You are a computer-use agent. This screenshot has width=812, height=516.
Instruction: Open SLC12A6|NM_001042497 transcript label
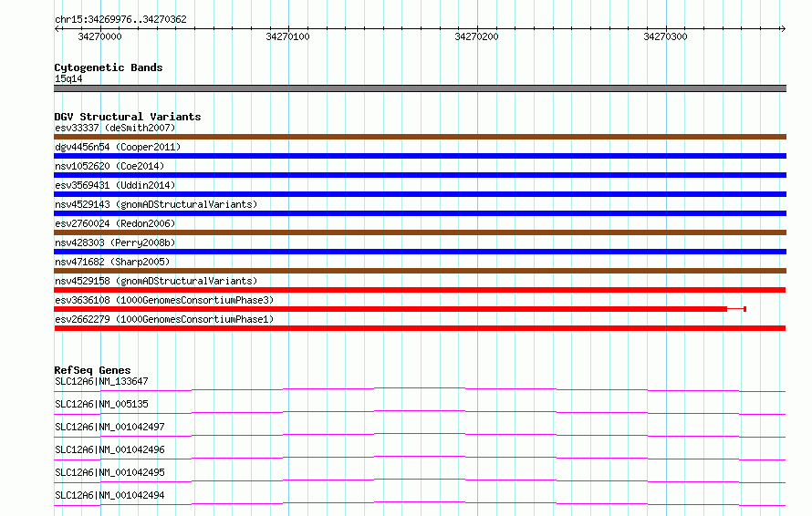109,427
